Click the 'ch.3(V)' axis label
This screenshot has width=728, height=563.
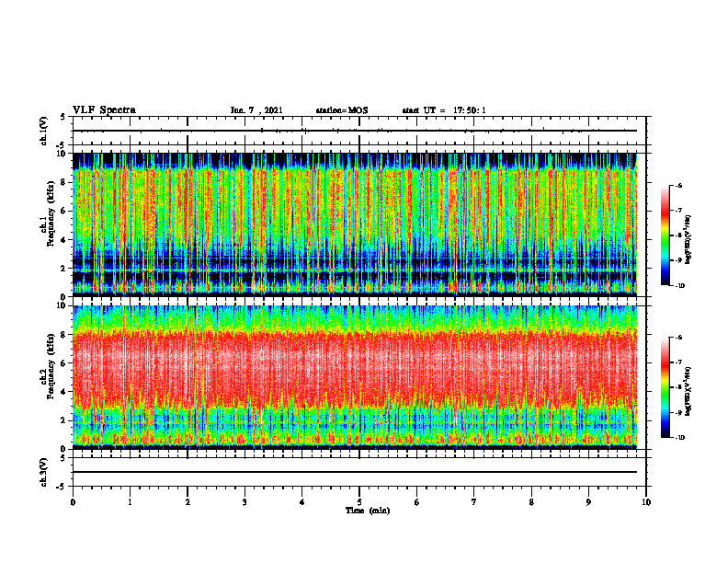click(44, 472)
